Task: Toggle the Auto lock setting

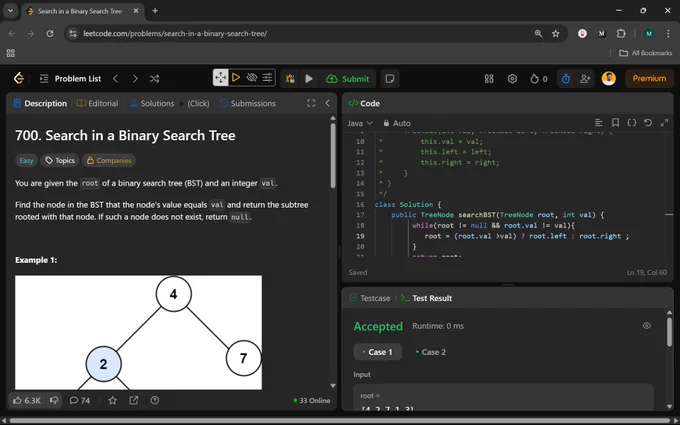Action: point(396,123)
